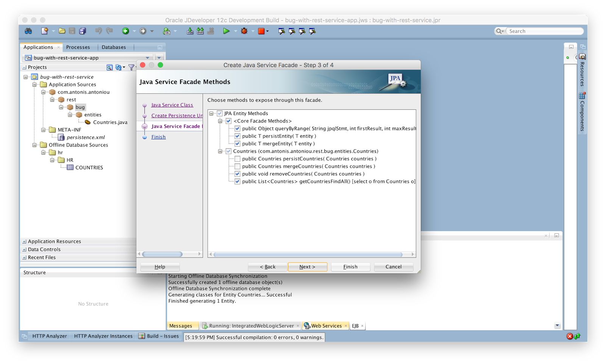This screenshot has width=606, height=364.
Task: Click the horizontal scrollbar under methods list
Action: pos(308,255)
